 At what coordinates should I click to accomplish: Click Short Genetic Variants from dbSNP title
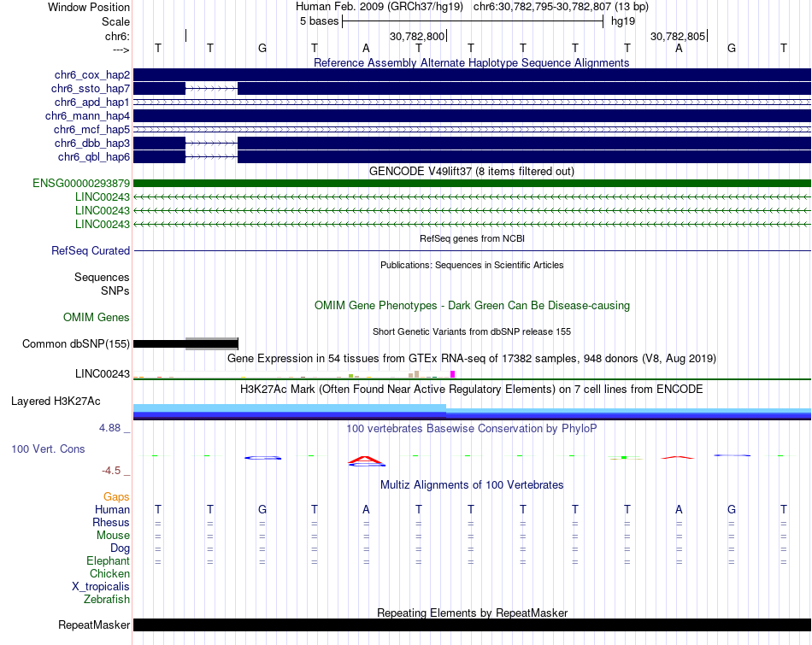coord(472,331)
